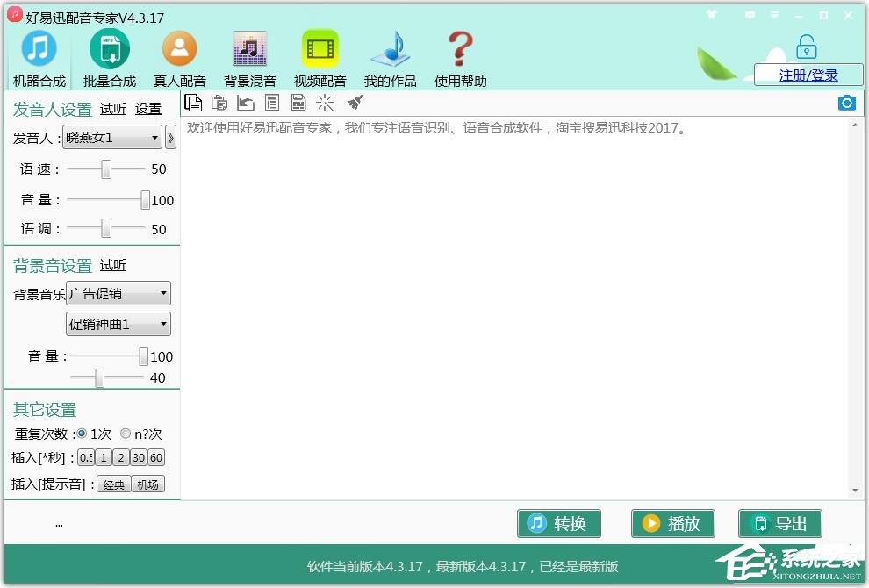Select the n?次 repeat option
The width and height of the screenshot is (869, 588).
[x=126, y=433]
